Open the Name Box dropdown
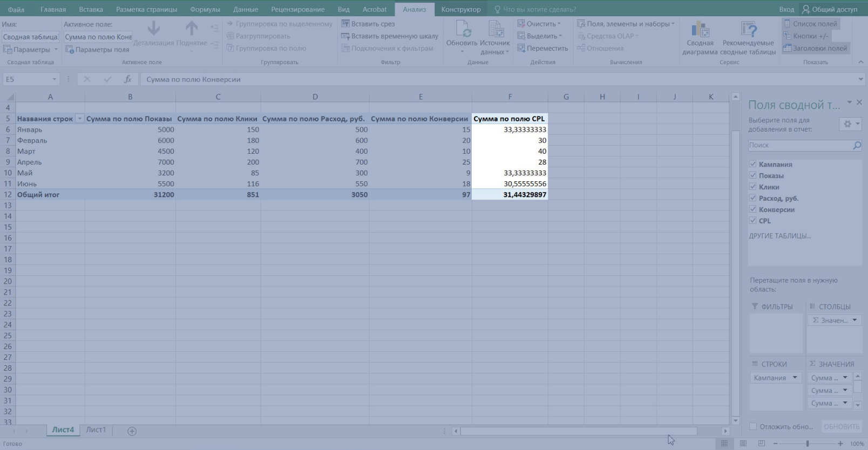 click(x=54, y=79)
